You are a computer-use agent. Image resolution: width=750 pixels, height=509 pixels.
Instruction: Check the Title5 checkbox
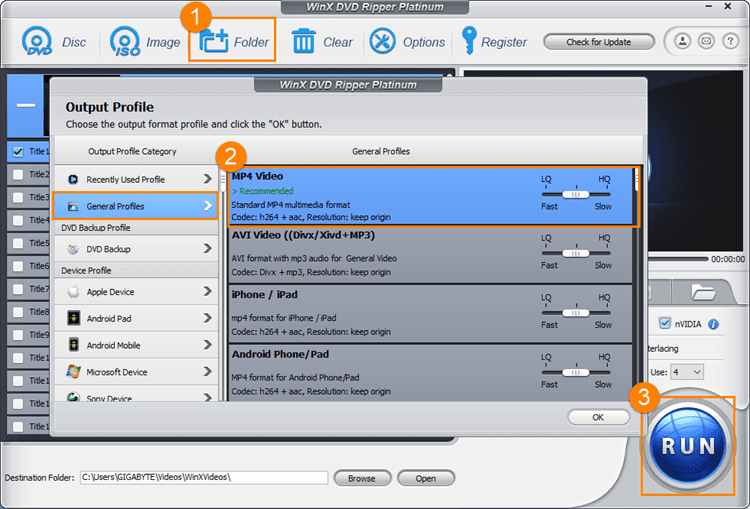tap(18, 243)
